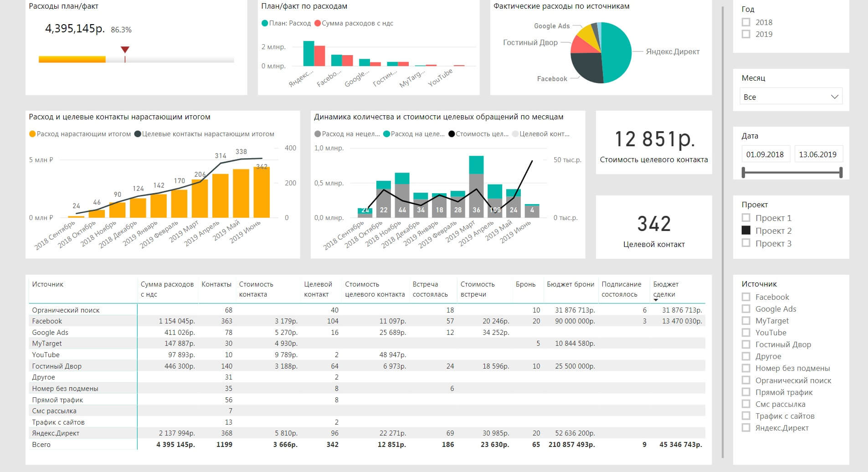Enable the Яндекс.Директ source filter checkbox
Screen dimensions: 868x472
[746, 428]
